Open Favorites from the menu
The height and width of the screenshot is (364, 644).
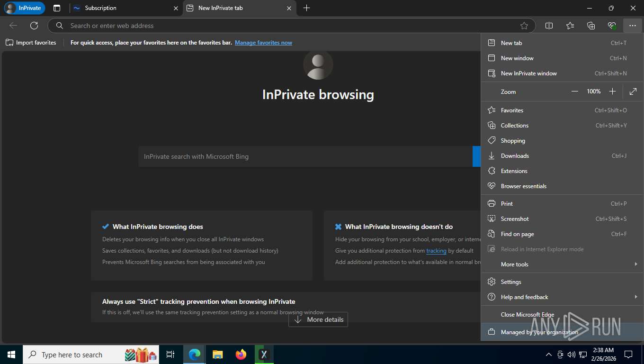point(562,110)
